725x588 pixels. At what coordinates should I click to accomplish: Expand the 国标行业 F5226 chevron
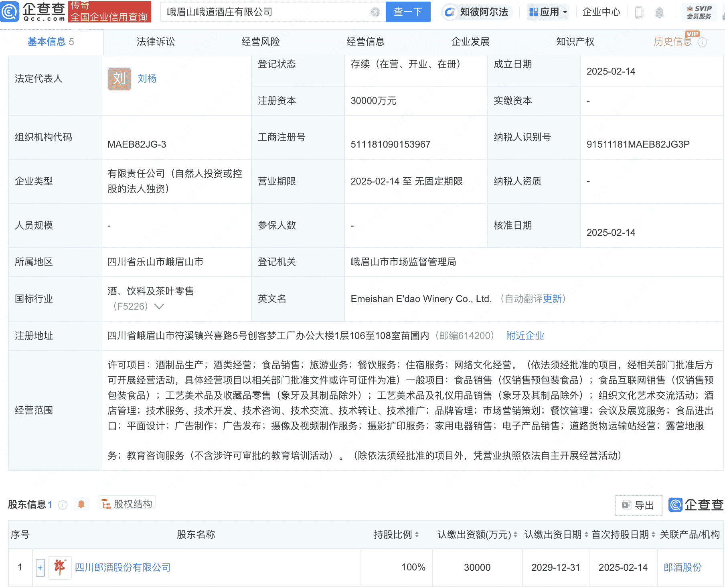[x=159, y=306]
